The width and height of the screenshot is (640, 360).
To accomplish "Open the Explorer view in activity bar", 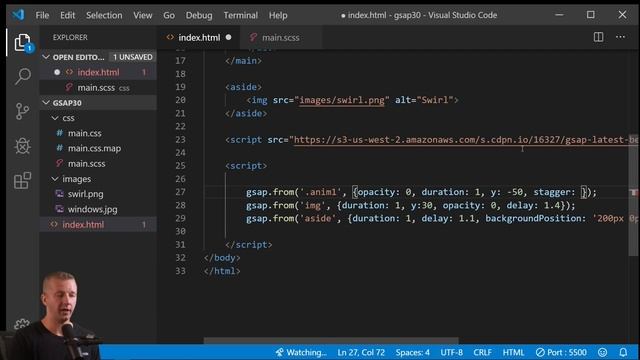I will tap(22, 42).
